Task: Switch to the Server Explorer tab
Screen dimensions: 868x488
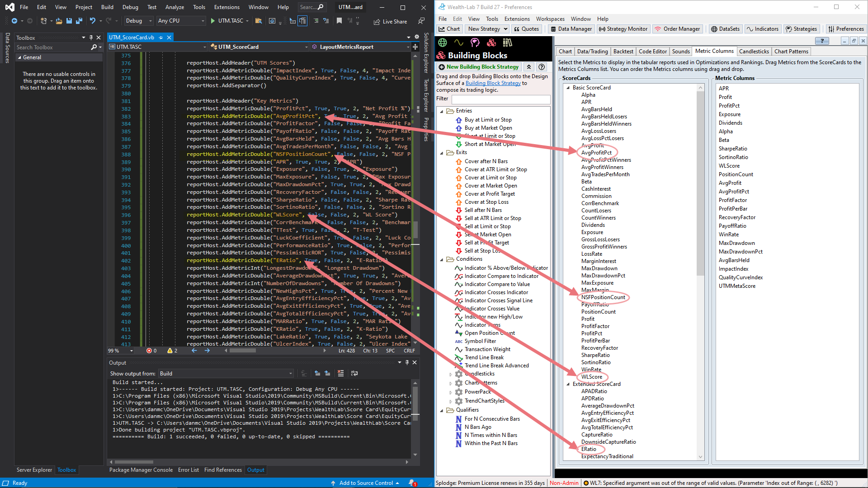Action: point(34,470)
